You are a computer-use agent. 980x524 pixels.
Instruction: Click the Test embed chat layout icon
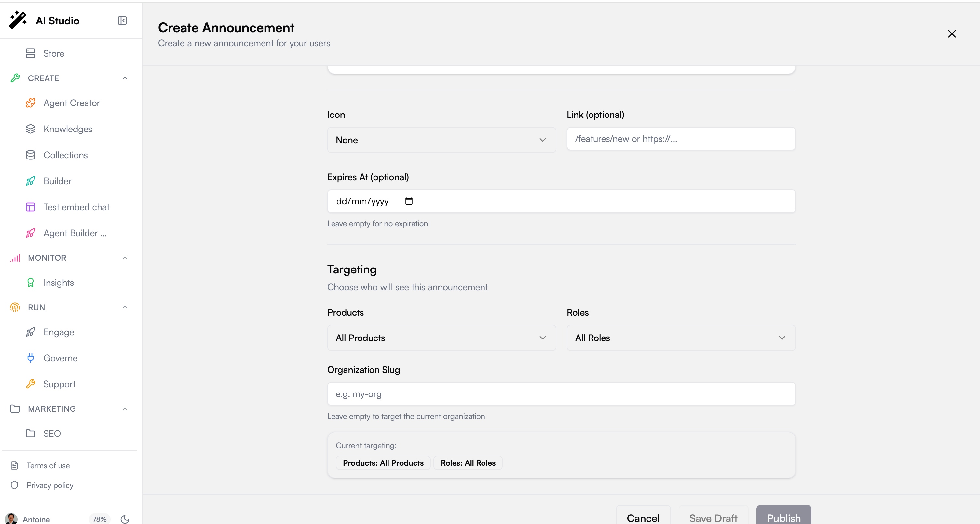pos(31,207)
